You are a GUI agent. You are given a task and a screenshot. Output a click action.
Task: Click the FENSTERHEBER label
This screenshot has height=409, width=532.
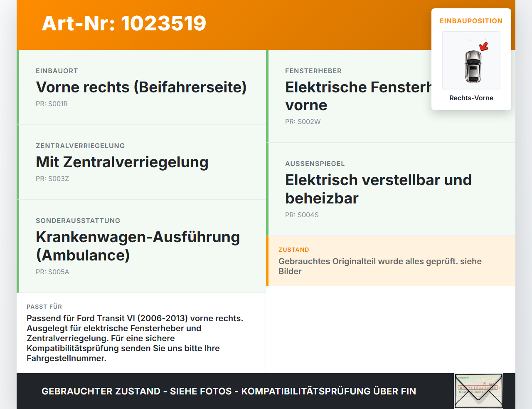tap(313, 71)
